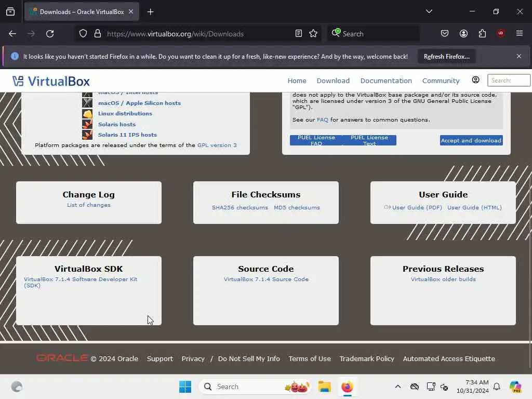532x399 pixels.
Task: Open the Support footer link
Action: (160, 358)
